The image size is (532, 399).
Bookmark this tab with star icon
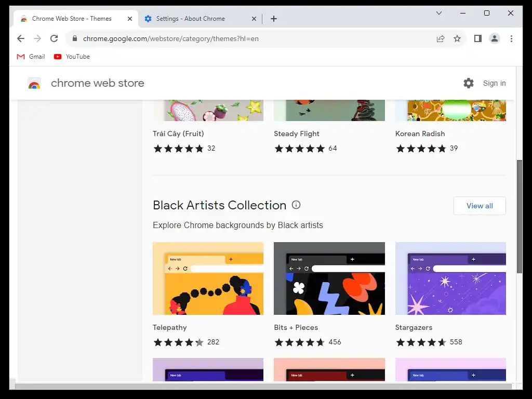pos(457,38)
